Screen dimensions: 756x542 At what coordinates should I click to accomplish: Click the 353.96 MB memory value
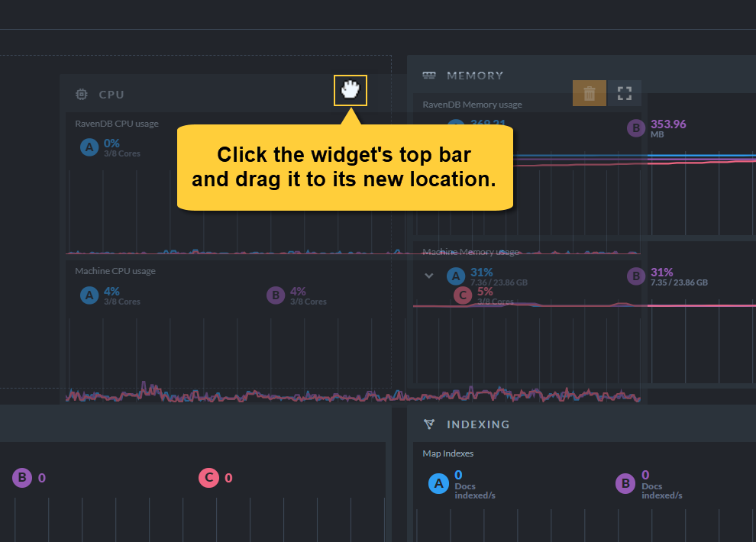pyautogui.click(x=668, y=129)
